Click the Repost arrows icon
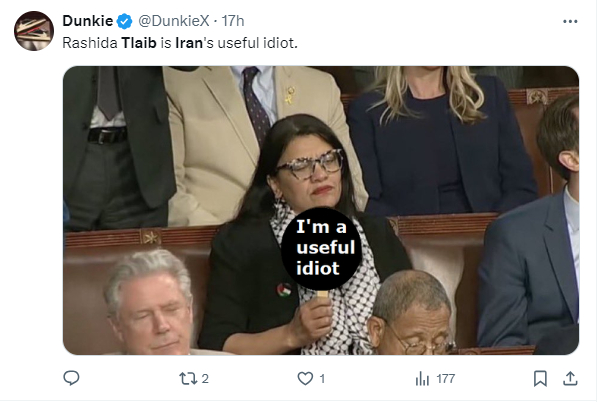The height and width of the screenshot is (402, 609). [185, 379]
